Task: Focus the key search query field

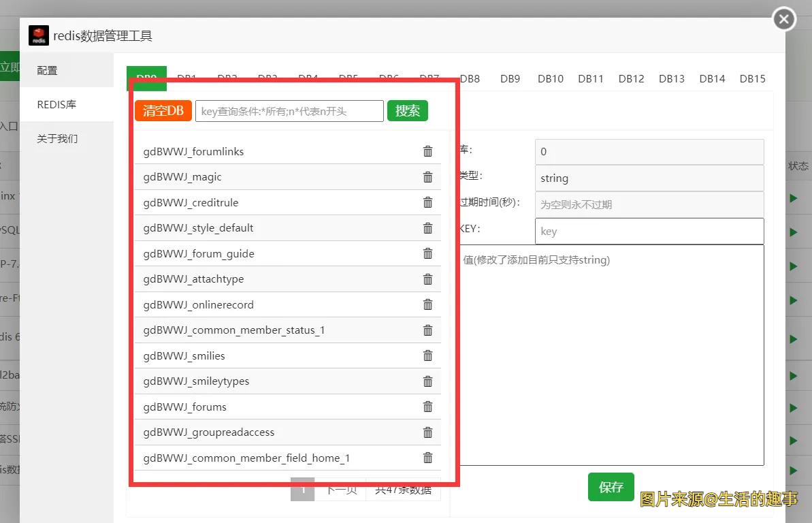Action: 289,111
